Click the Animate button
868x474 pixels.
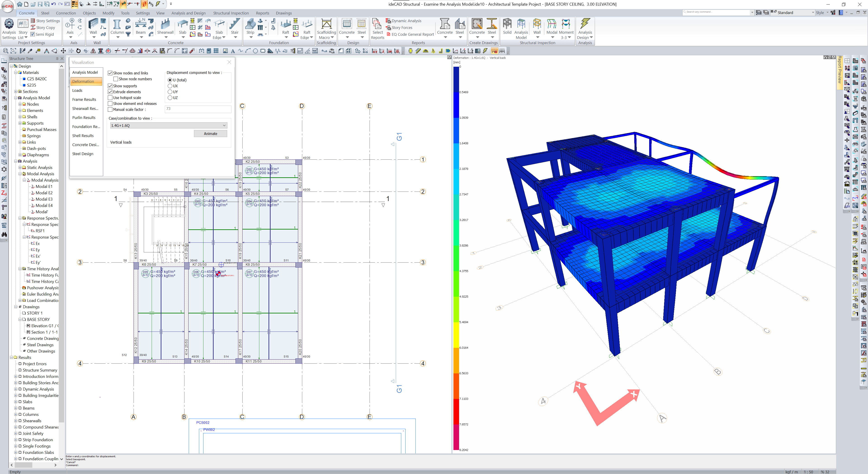(x=210, y=133)
